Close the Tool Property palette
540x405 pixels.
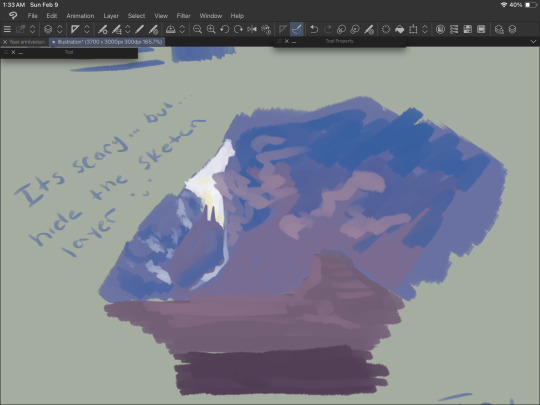point(287,41)
